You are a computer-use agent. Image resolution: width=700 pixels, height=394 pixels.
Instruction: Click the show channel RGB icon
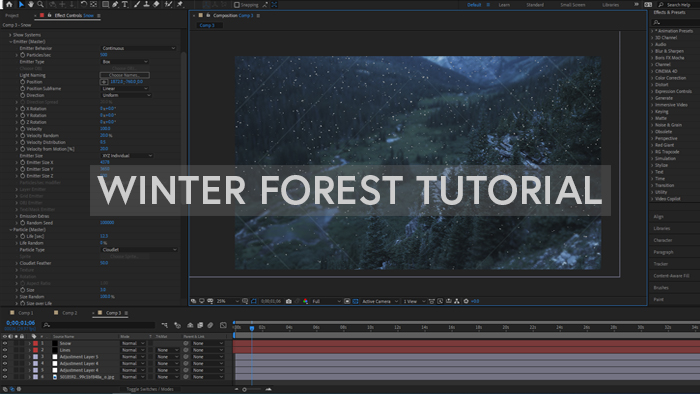pyautogui.click(x=305, y=301)
